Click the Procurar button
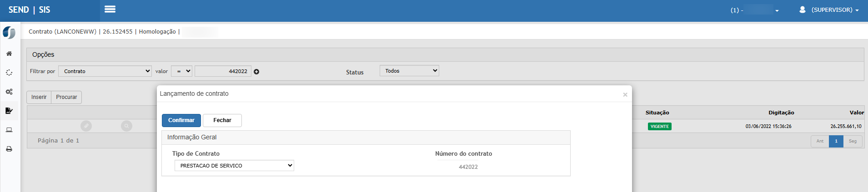The height and width of the screenshot is (192, 868). 66,97
